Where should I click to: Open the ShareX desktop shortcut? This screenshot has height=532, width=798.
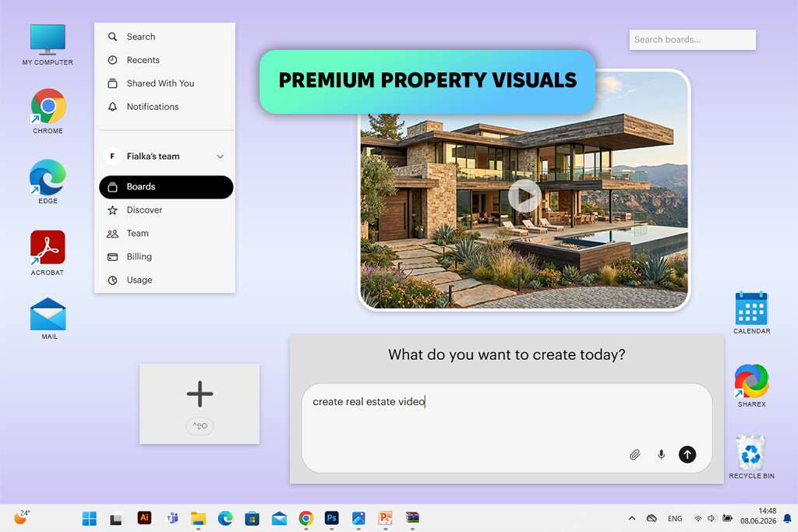(752, 386)
